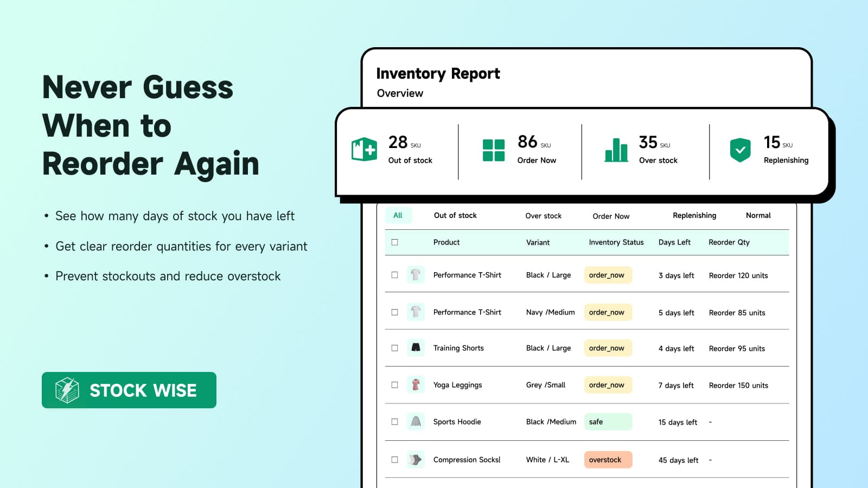Viewport: 868px width, 488px height.
Task: Click the White / L-XL variant cell
Action: point(547,460)
